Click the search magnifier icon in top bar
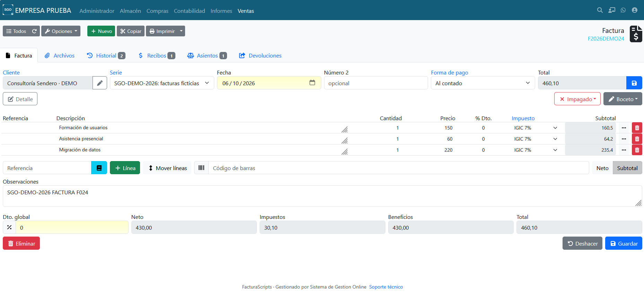The height and width of the screenshot is (301, 644). [x=600, y=10]
